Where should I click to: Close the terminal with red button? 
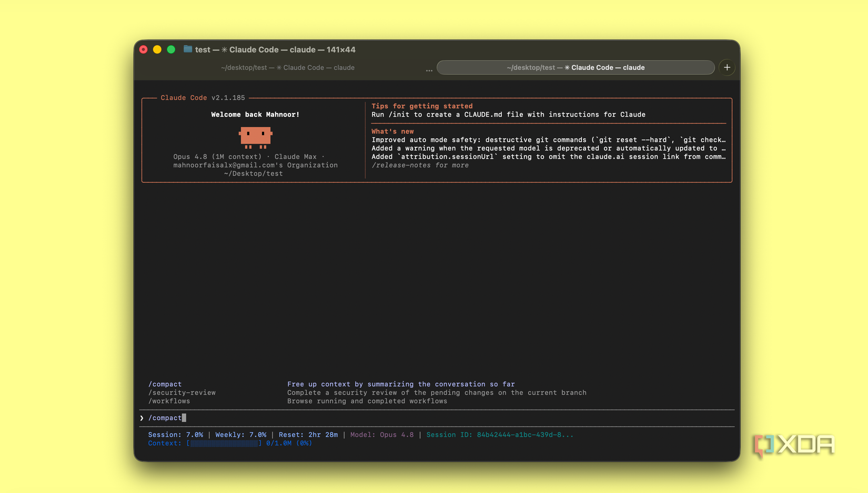pos(143,49)
